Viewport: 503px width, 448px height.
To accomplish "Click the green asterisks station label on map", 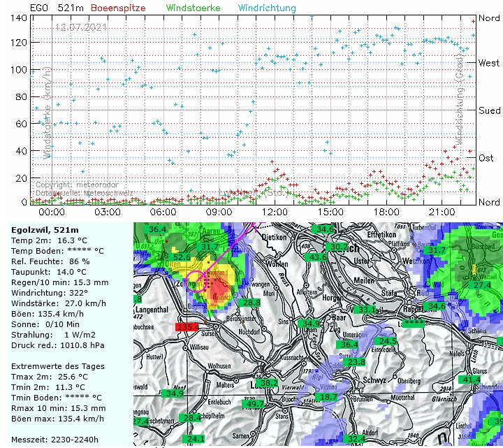I will click(414, 324).
